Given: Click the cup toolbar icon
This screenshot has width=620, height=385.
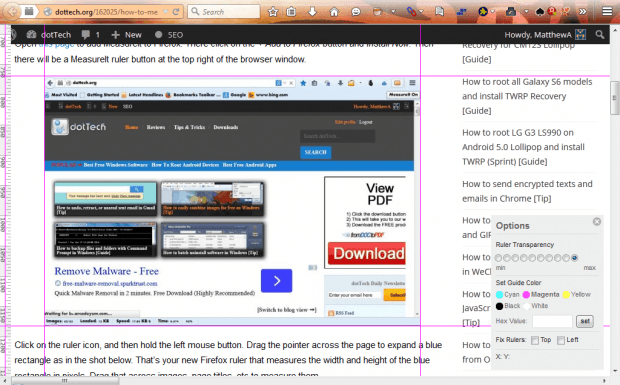Looking at the screenshot, I should pos(378,12).
